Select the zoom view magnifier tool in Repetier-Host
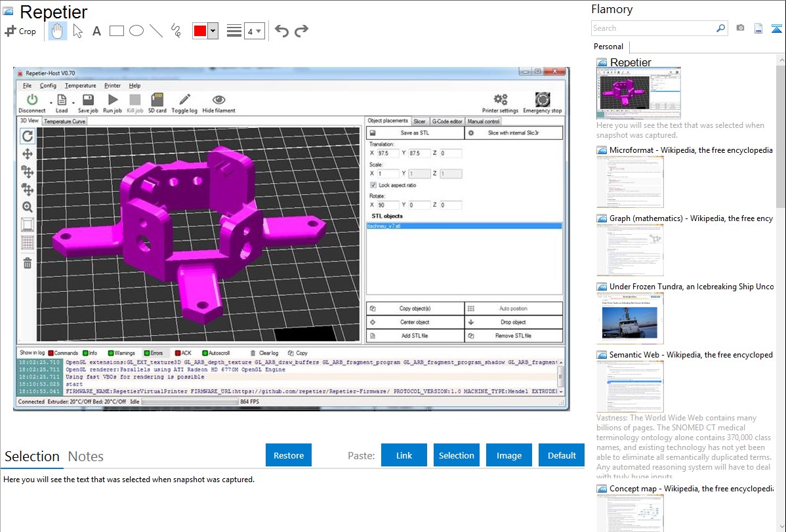This screenshot has height=532, width=786. pyautogui.click(x=28, y=207)
